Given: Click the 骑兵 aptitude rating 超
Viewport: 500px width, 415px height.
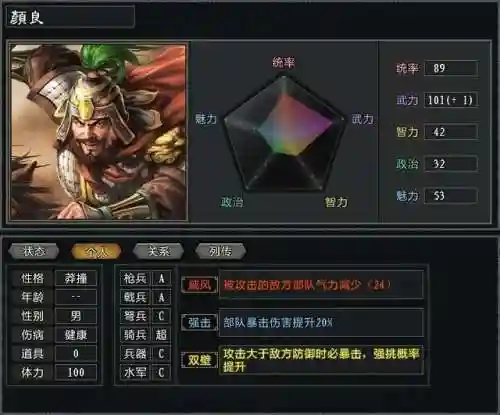Looking at the screenshot, I should pos(161,335).
